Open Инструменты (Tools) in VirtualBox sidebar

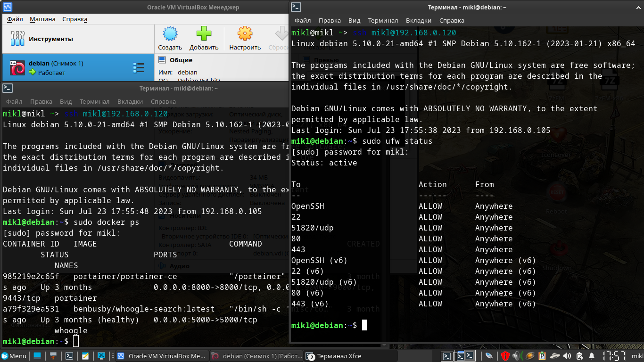coord(50,39)
